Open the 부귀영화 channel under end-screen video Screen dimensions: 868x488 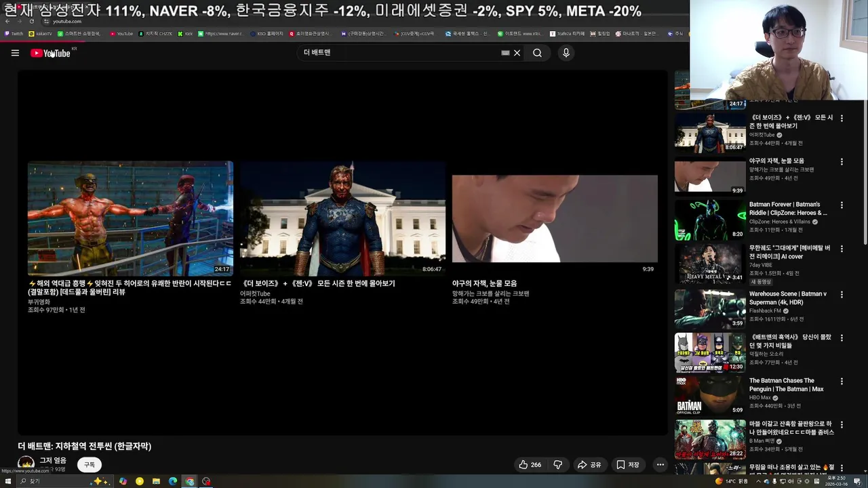point(39,302)
